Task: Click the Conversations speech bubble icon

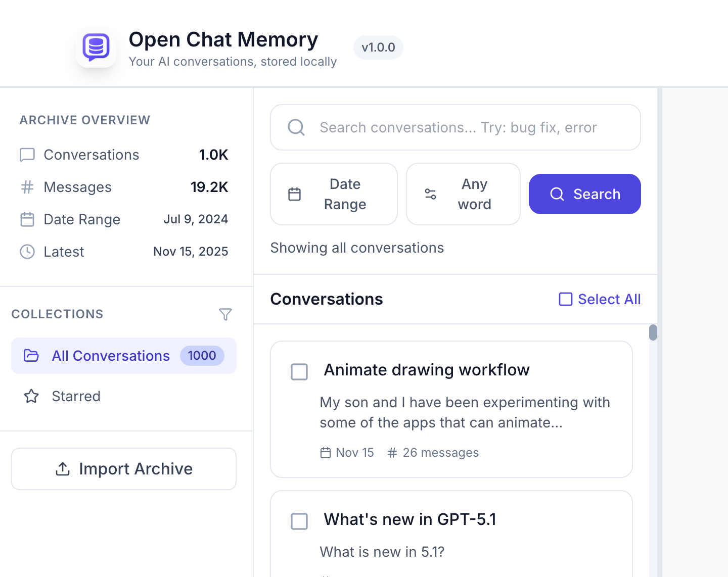Action: [27, 155]
